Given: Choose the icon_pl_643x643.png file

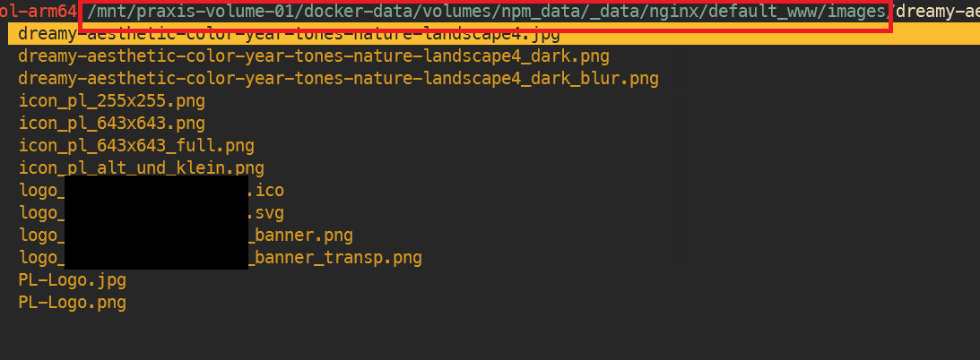Looking at the screenshot, I should click(112, 124).
